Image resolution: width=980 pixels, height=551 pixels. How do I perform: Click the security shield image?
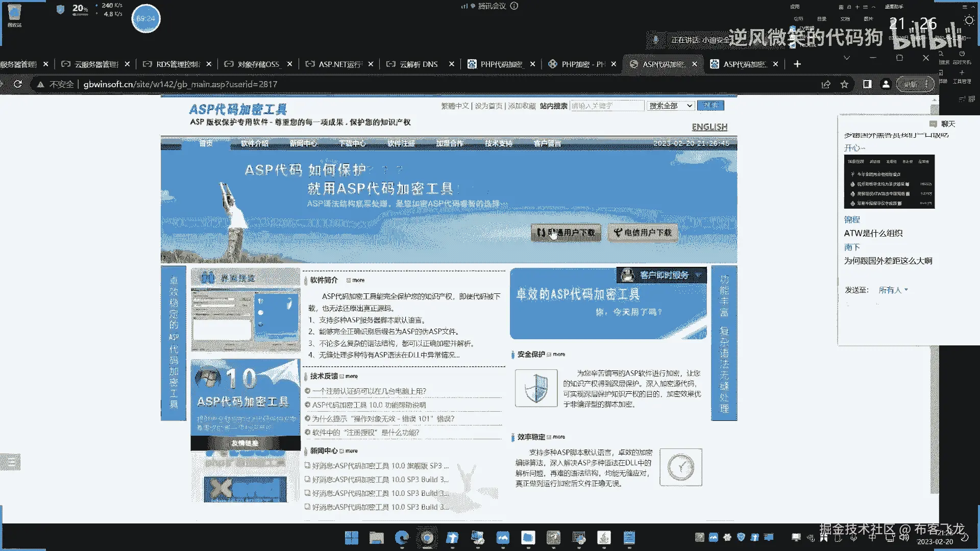pos(536,388)
